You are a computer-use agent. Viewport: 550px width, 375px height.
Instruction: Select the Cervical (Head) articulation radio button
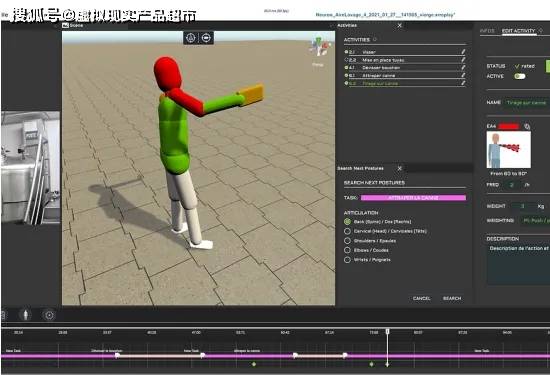(x=347, y=231)
